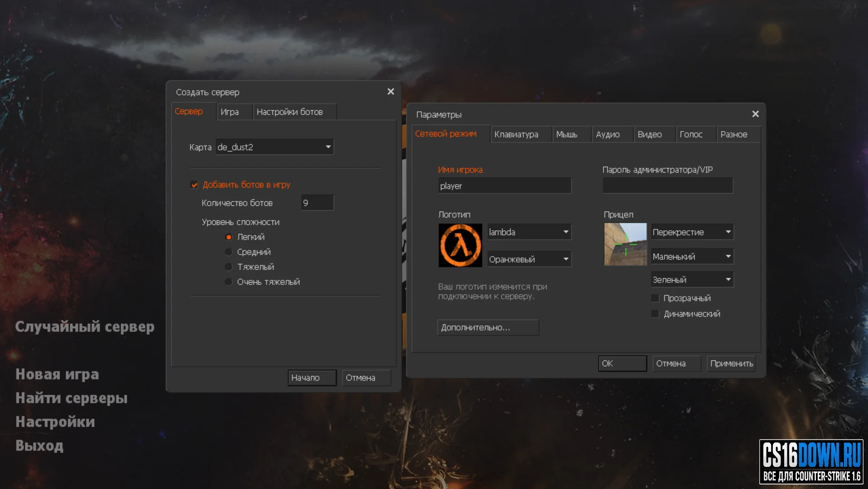Click the crosshair preview thumbnail
Screen dimensions: 868x489
(x=625, y=244)
